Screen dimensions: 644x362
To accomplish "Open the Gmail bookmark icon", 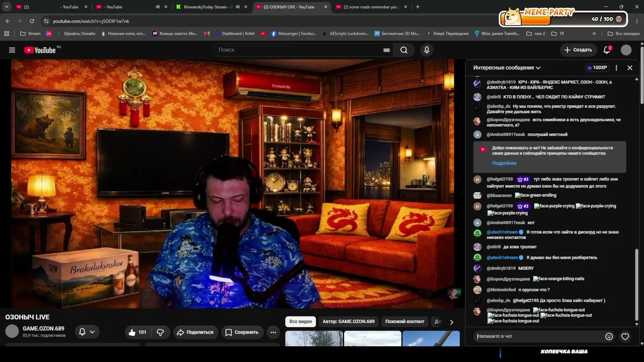I will [x=207, y=34].
